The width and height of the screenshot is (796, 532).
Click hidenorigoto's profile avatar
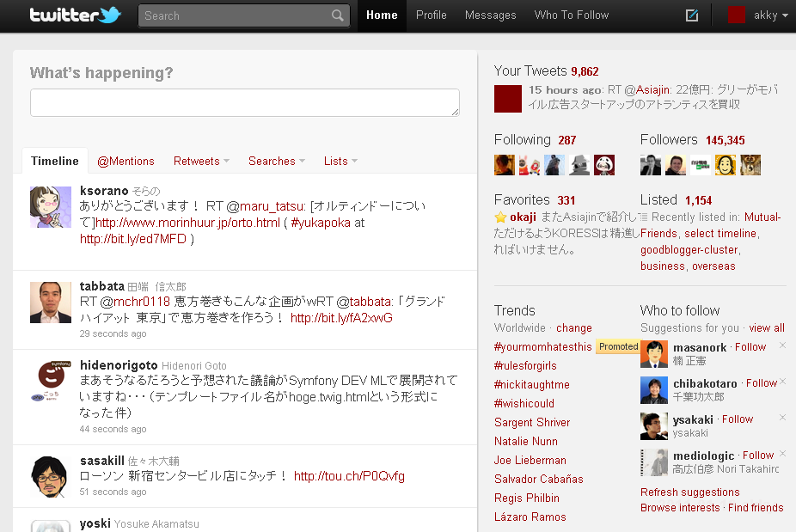[x=51, y=382]
